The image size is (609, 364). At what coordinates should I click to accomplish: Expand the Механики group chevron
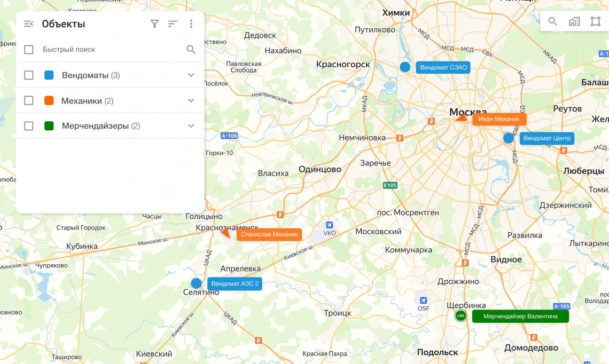coord(191,101)
